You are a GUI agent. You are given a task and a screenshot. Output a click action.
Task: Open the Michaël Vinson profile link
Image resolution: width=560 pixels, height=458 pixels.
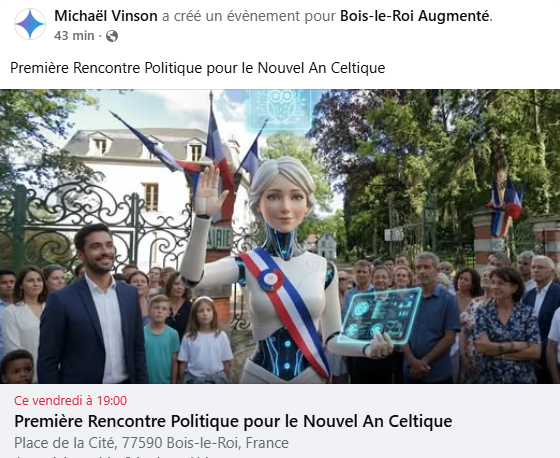click(106, 16)
